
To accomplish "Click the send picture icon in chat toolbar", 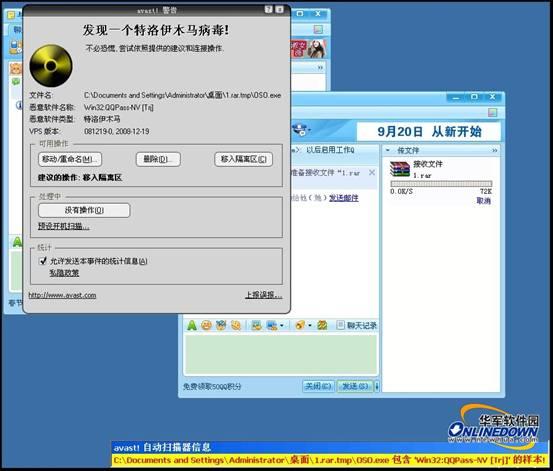I will pos(256,325).
